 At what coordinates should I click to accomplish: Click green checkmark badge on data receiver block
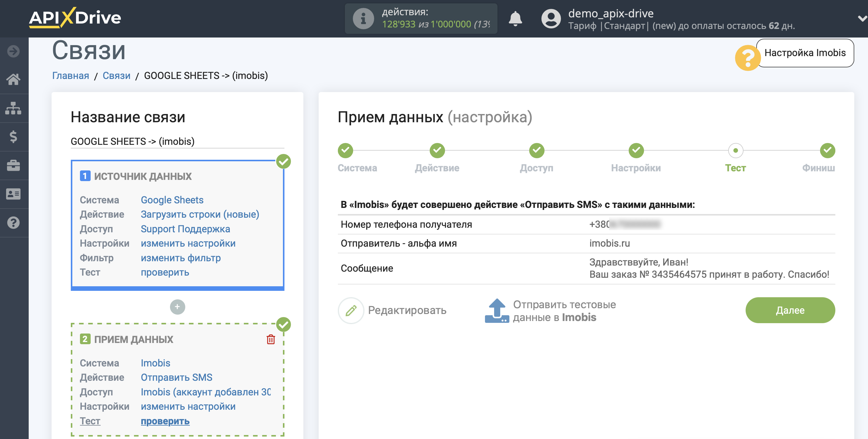click(283, 325)
